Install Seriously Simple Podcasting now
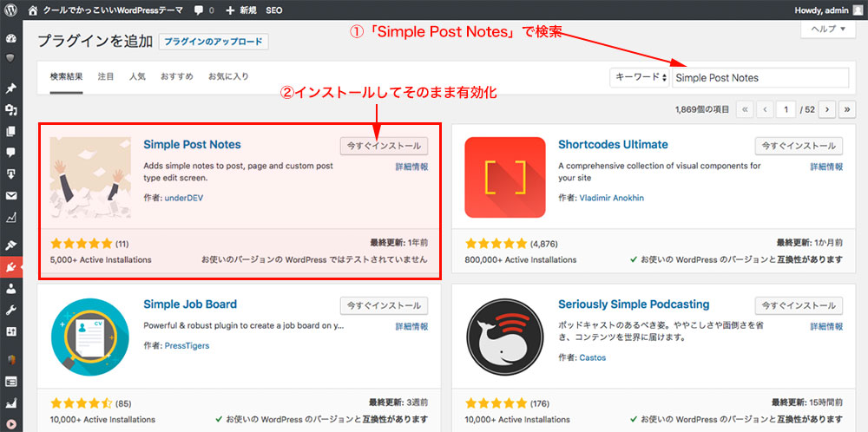Image resolution: width=868 pixels, height=432 pixels. 799,305
